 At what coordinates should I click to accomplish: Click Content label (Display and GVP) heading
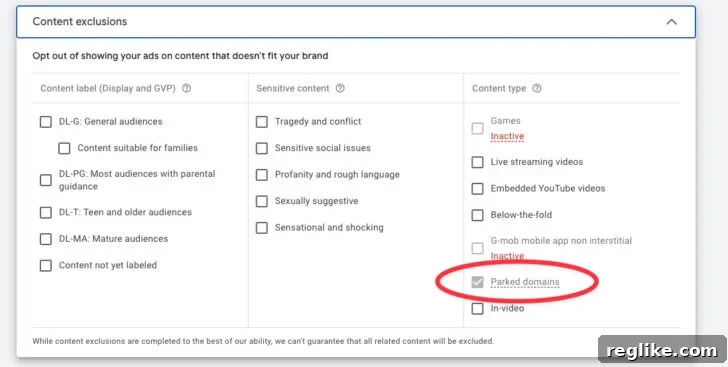click(108, 88)
